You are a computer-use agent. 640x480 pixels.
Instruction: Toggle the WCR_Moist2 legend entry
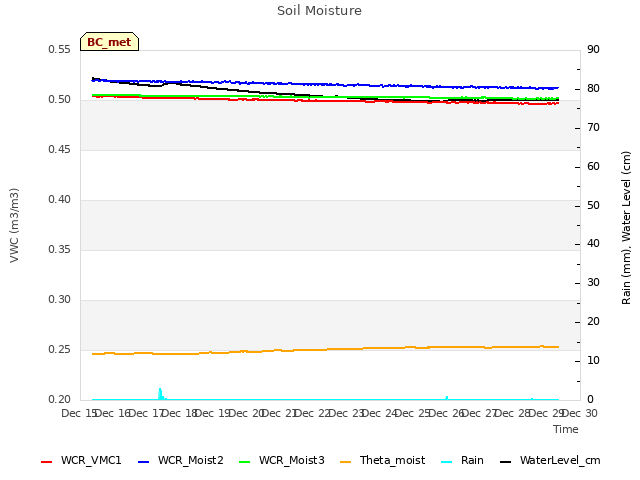click(x=181, y=461)
